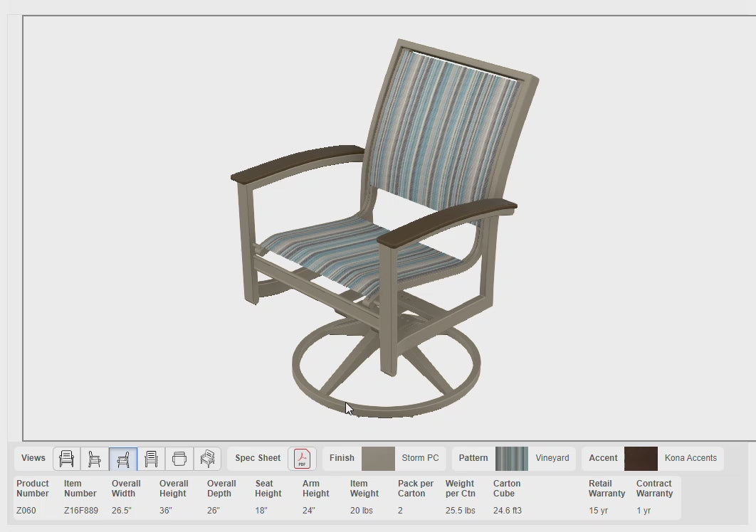Select the perspective 3D view icon
Viewport: 756px width, 532px height.
(x=207, y=459)
